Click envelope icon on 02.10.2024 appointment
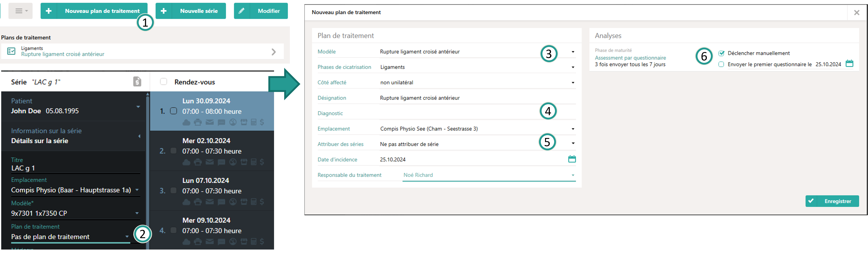This screenshot has width=868, height=254. (x=209, y=162)
